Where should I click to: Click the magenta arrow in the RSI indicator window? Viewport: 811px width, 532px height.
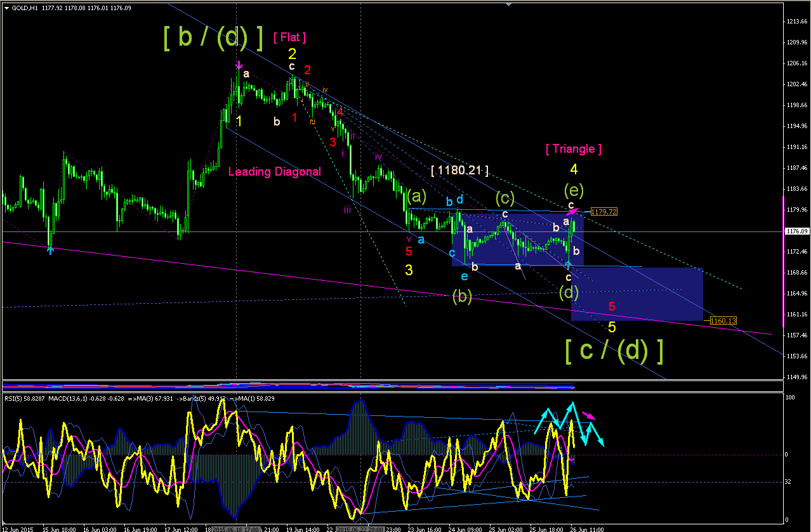590,415
